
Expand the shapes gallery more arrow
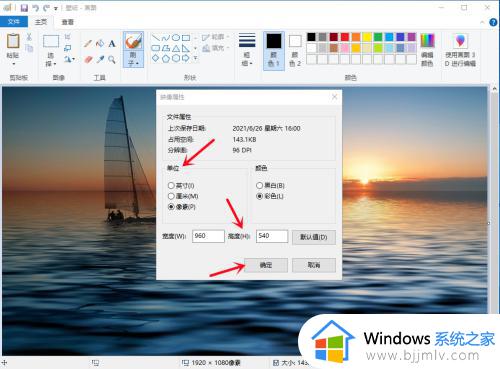pyautogui.click(x=196, y=58)
